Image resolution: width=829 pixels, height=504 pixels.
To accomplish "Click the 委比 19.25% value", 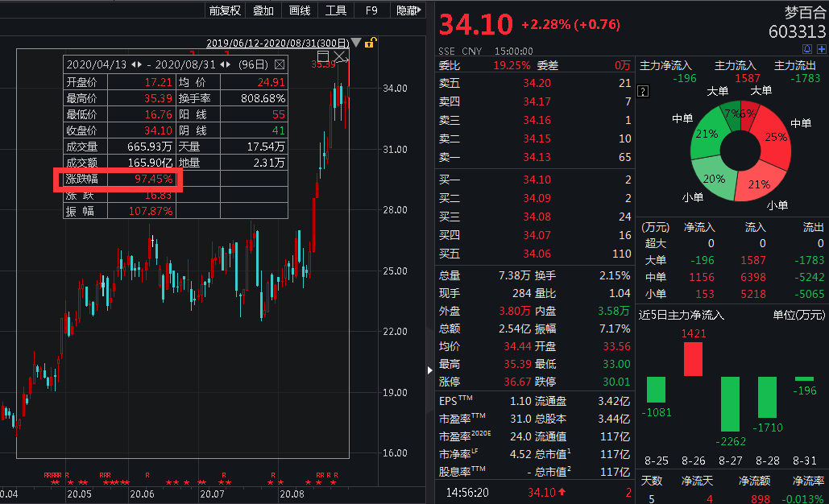I will click(512, 65).
